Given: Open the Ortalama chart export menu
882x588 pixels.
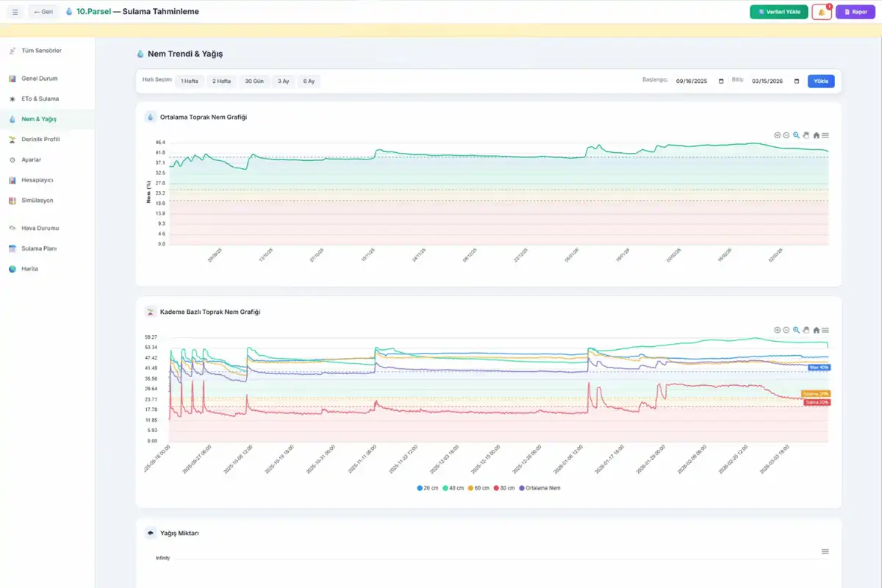Looking at the screenshot, I should point(825,135).
